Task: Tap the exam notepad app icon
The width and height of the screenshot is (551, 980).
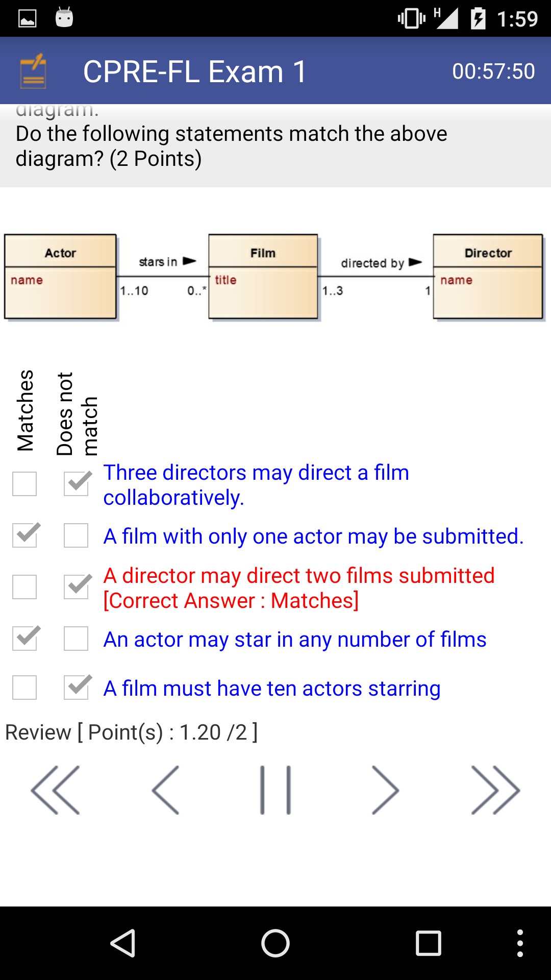Action: point(33,71)
